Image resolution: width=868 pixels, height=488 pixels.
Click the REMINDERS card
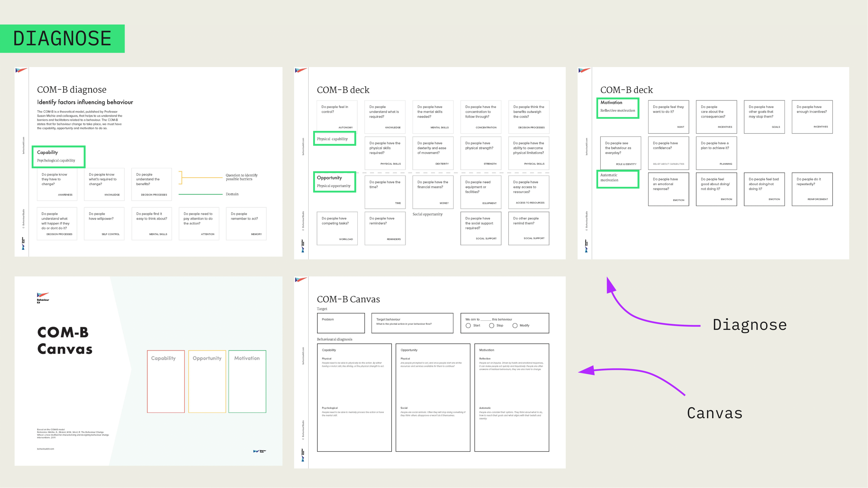pyautogui.click(x=385, y=228)
